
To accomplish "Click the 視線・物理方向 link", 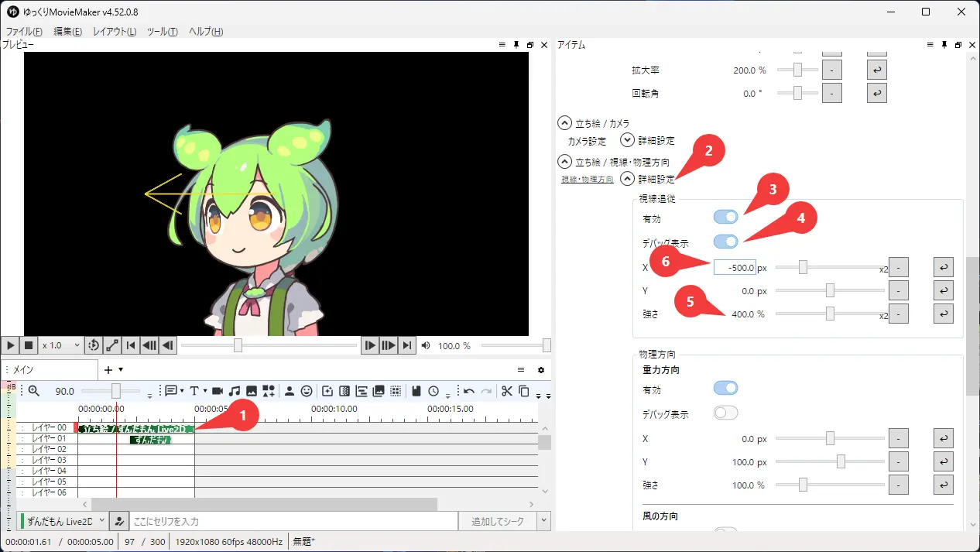I will pyautogui.click(x=588, y=180).
